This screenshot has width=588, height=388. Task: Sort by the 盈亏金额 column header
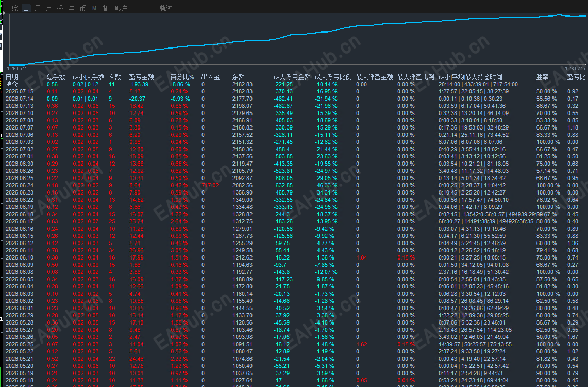(141, 77)
